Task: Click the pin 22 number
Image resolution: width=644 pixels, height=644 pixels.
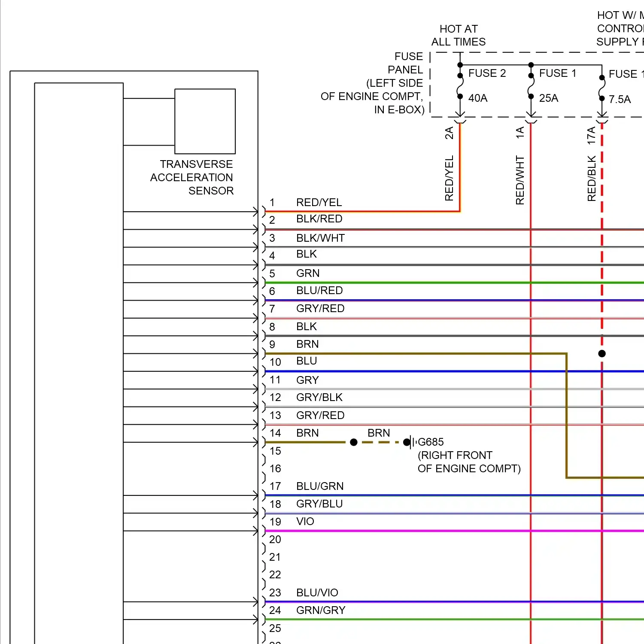Action: [275, 575]
